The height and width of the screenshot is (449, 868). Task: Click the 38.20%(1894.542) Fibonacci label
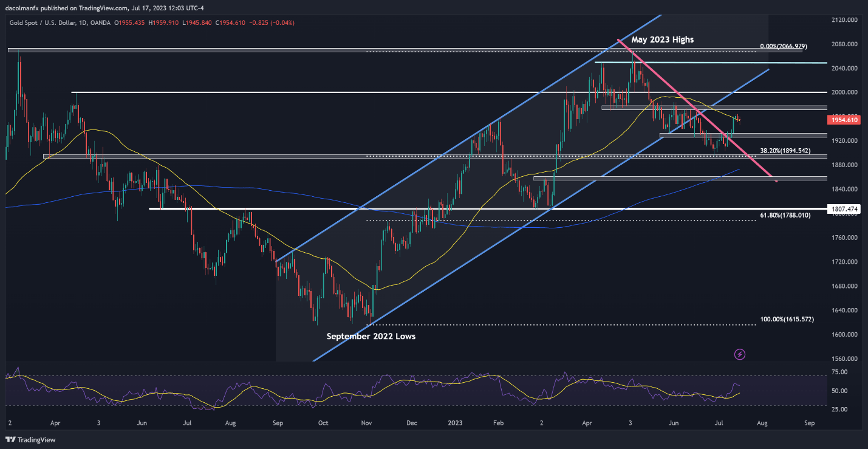coord(785,150)
